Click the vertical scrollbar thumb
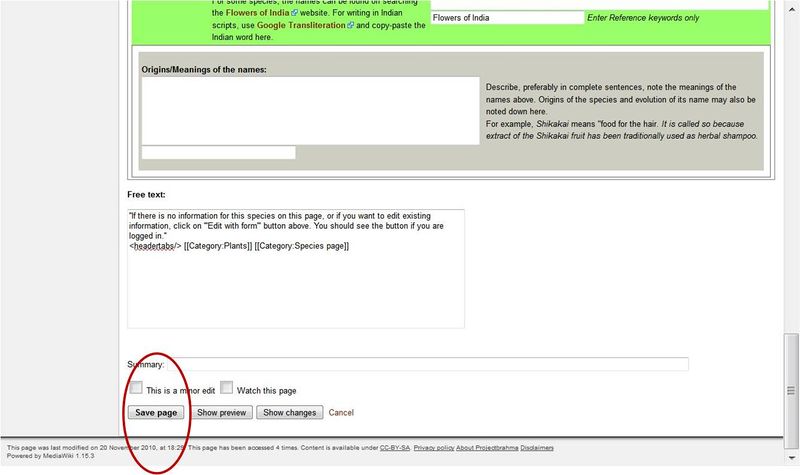This screenshot has height=475, width=800. 791,390
